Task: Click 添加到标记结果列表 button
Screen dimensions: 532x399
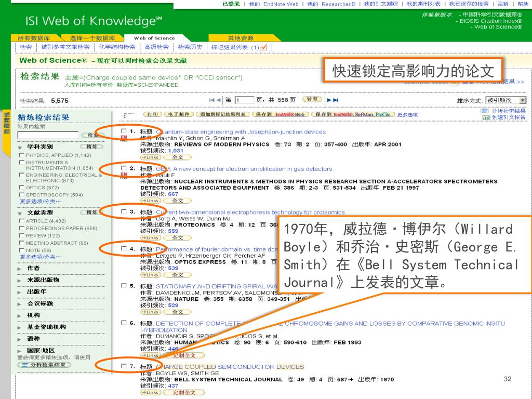Action: coord(222,114)
